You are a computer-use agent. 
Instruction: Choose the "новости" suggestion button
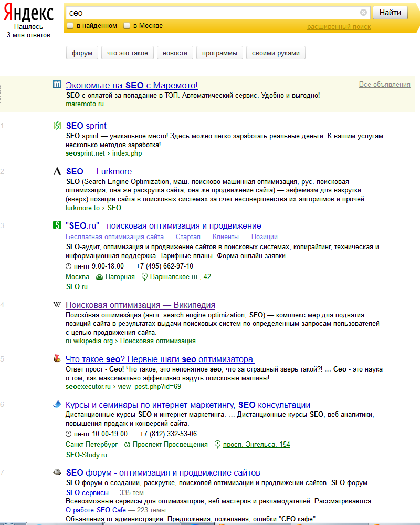[175, 53]
